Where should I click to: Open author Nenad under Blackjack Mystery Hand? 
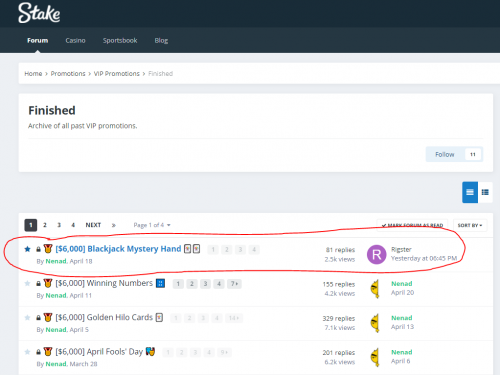(x=56, y=261)
